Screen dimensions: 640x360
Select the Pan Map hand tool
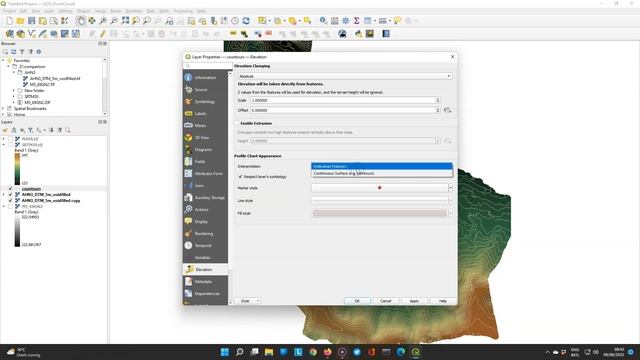(x=81, y=21)
